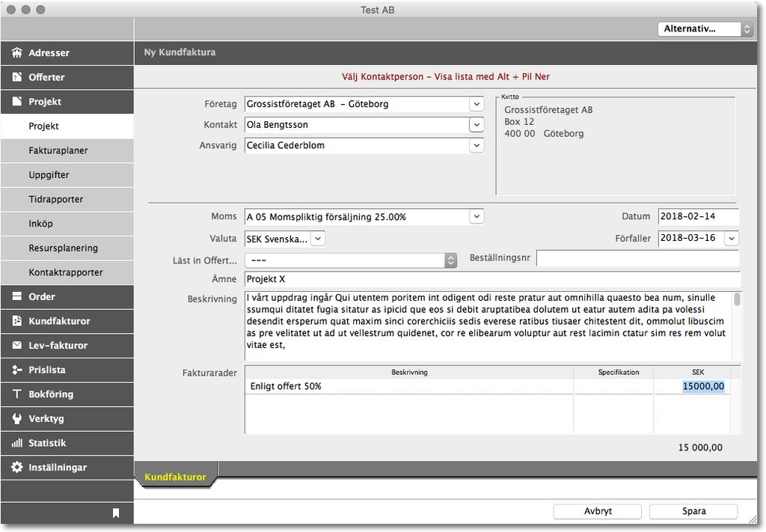Show Tidrapporter
Viewport: 766px width, 532px height.
coord(67,199)
